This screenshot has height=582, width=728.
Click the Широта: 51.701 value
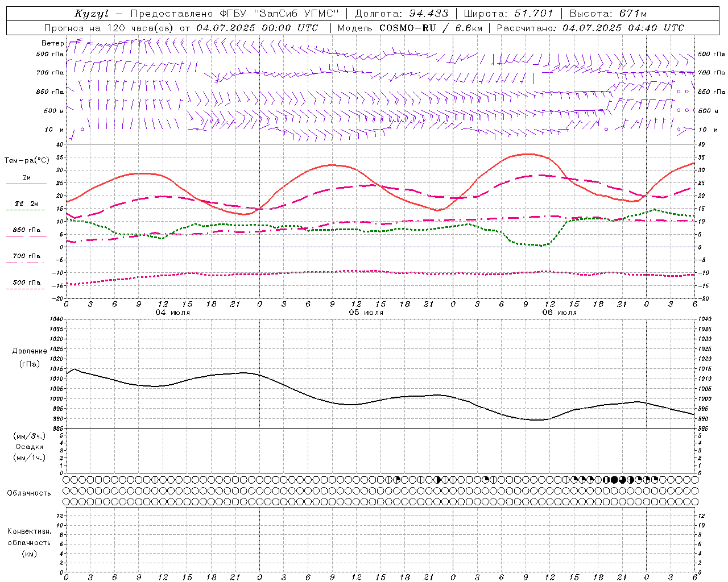pyautogui.click(x=508, y=14)
